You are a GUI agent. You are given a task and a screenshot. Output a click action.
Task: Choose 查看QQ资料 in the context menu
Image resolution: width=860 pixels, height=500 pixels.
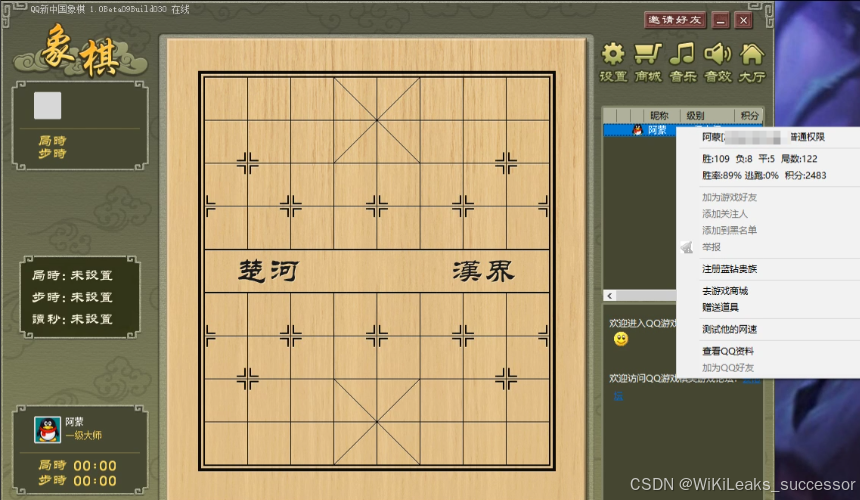coord(728,351)
